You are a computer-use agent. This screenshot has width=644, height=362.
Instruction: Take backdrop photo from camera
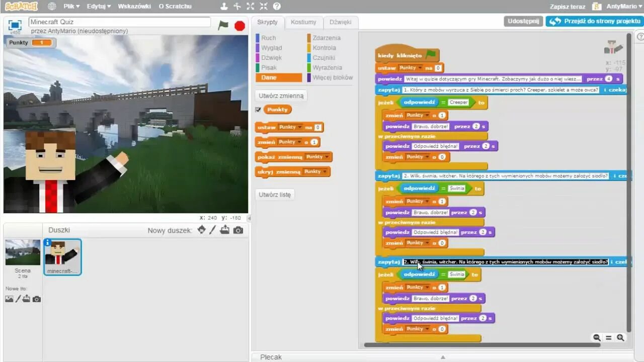pyautogui.click(x=36, y=299)
